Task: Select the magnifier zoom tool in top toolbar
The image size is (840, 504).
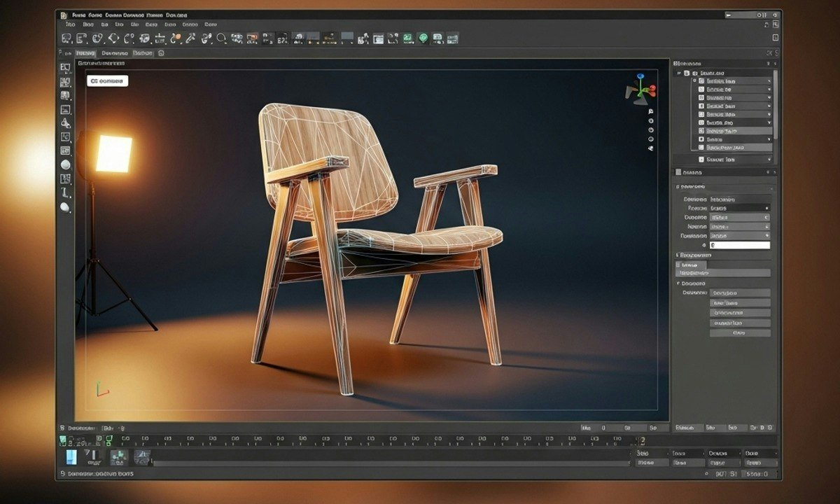Action: coord(221,39)
